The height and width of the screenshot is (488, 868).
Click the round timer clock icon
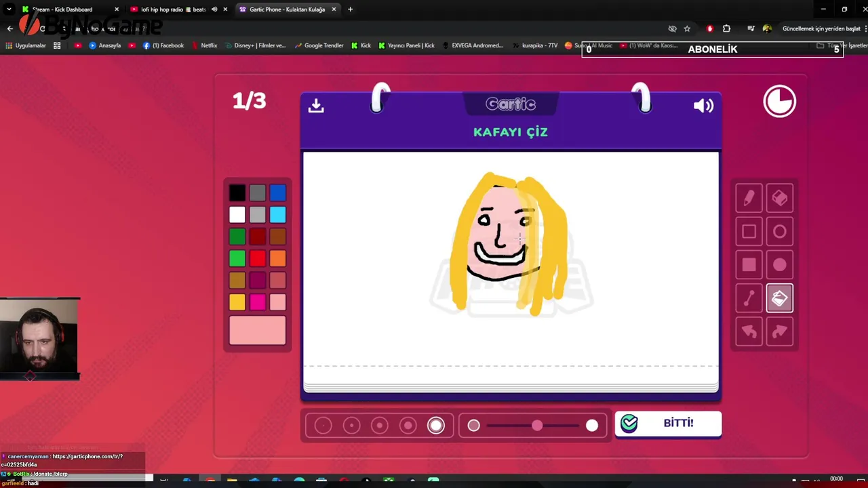[x=779, y=102]
